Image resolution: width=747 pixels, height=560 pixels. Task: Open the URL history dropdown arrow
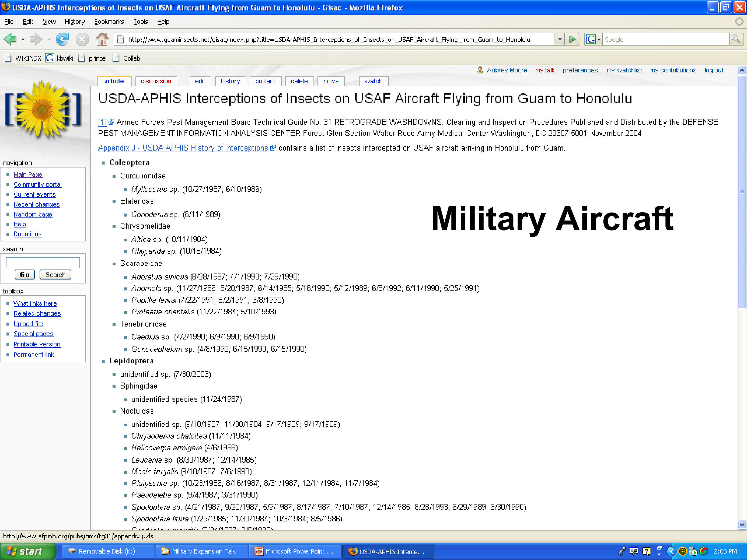560,40
